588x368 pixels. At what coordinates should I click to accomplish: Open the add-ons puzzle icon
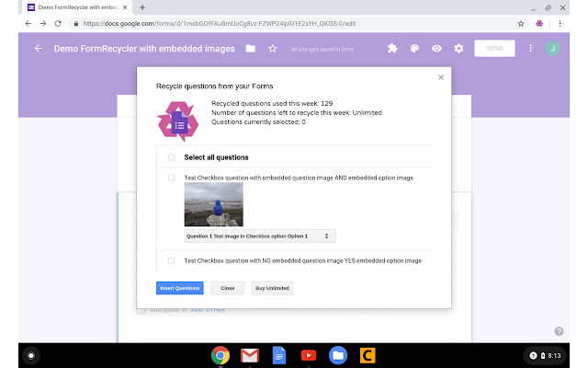392,49
